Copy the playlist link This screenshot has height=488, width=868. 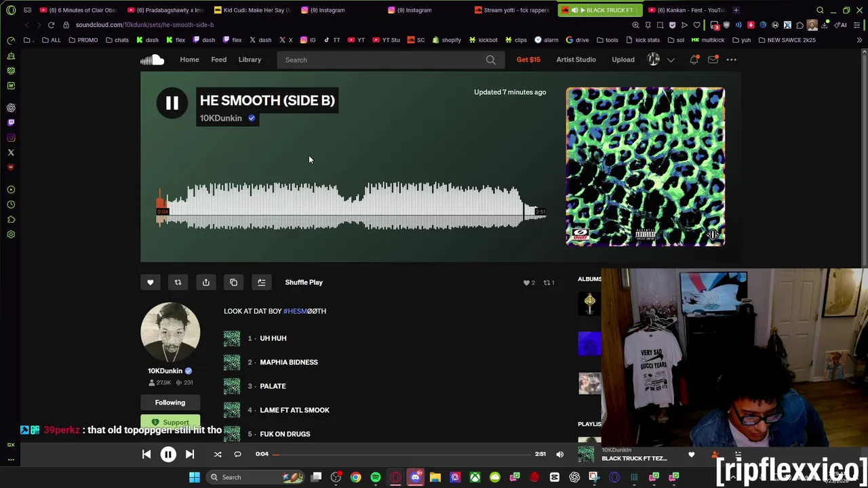point(233,283)
